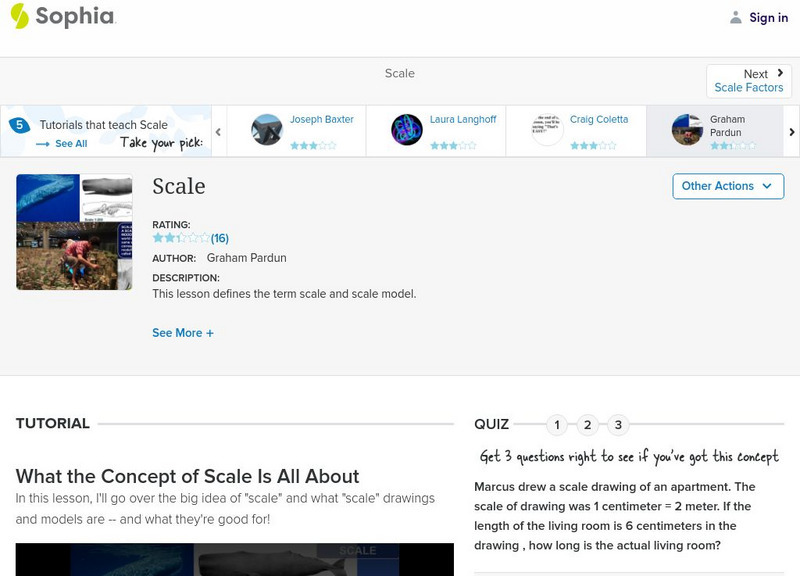800x576 pixels.
Task: Expand the description with See More
Action: 183,332
